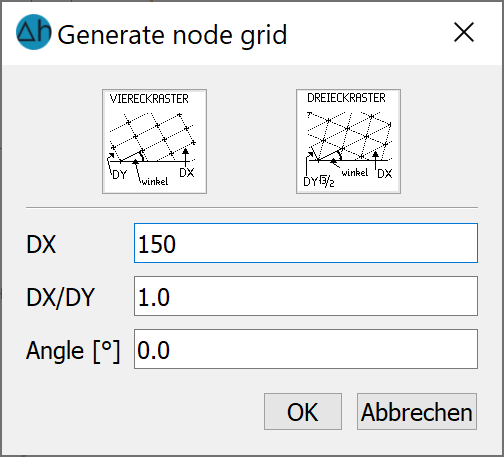504x457 pixels.
Task: Click into the DX input field
Action: point(306,243)
